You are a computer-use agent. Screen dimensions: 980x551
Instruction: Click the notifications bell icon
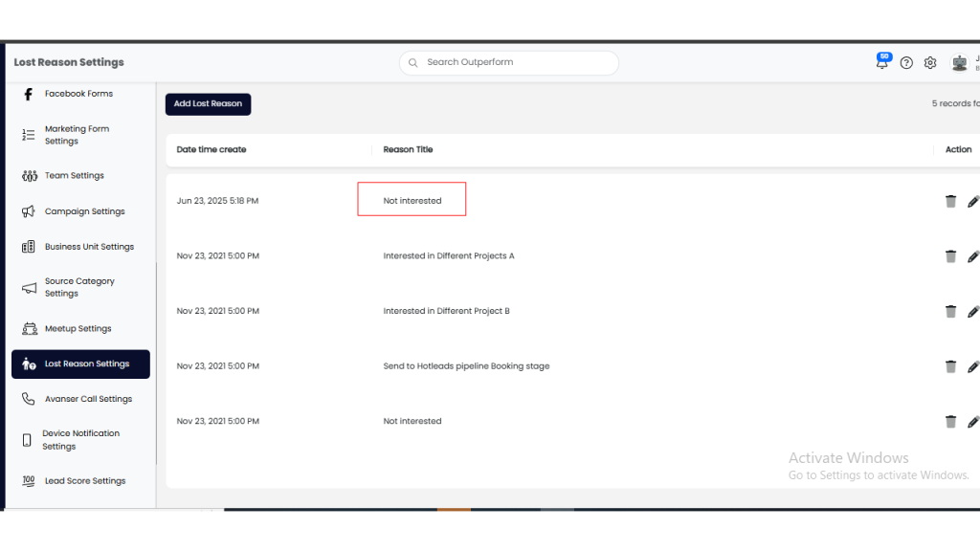pyautogui.click(x=881, y=63)
